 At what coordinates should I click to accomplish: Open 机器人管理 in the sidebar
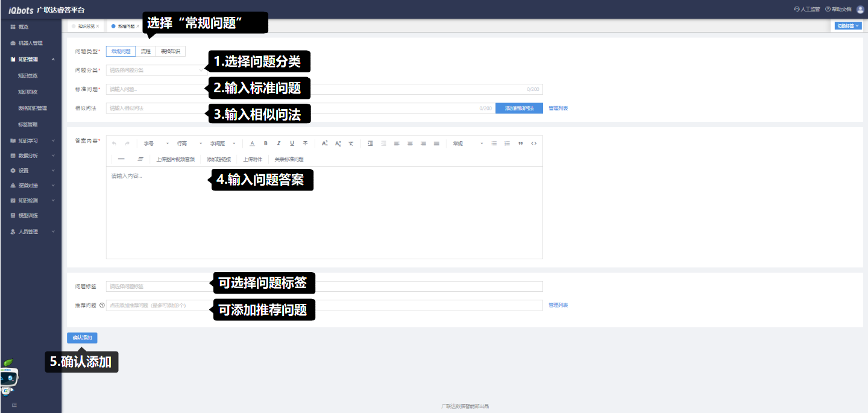click(30, 43)
